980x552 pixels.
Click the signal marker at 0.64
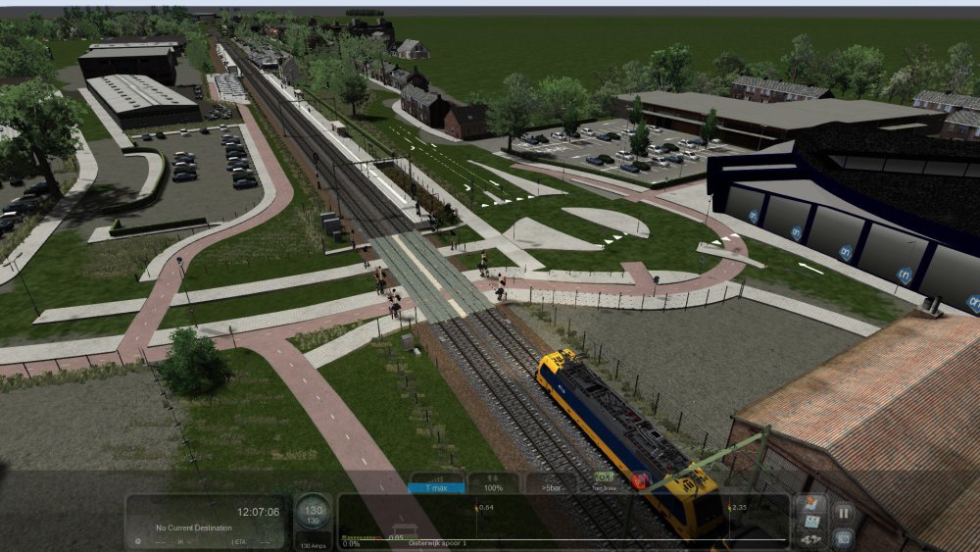pos(477,508)
